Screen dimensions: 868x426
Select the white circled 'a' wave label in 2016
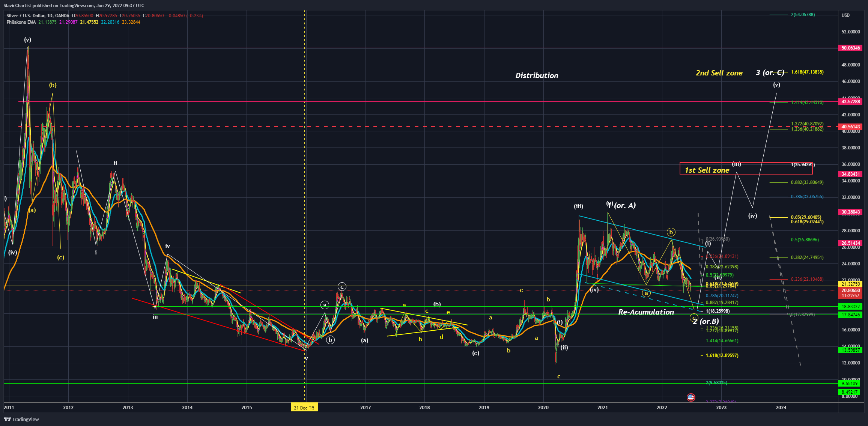coord(325,305)
